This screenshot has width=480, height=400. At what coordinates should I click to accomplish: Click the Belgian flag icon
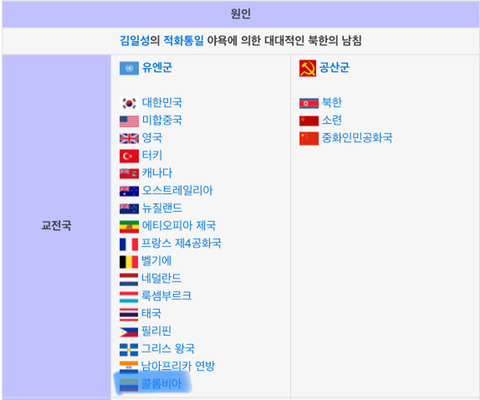click(x=129, y=262)
